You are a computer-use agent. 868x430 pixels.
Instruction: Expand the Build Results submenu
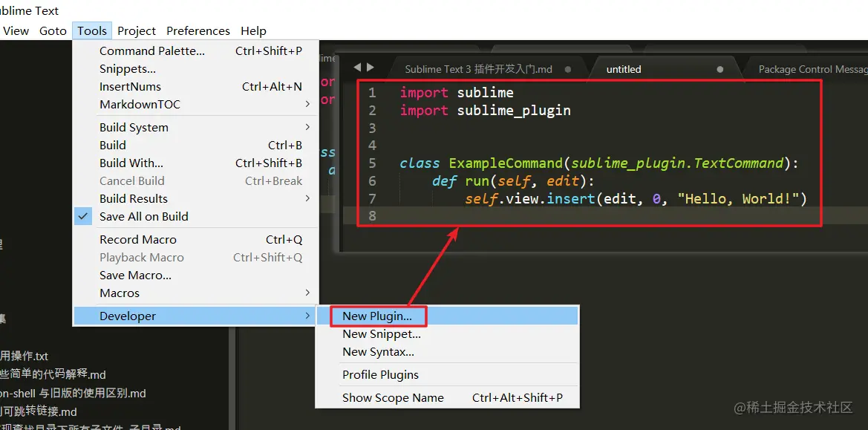point(195,198)
